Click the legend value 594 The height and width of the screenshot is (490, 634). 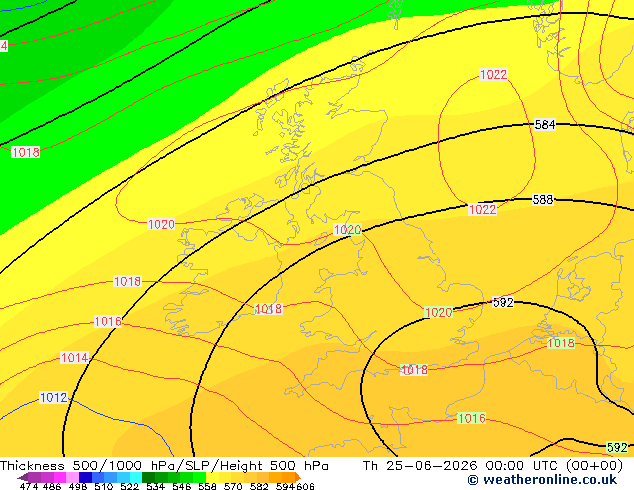[x=285, y=486]
